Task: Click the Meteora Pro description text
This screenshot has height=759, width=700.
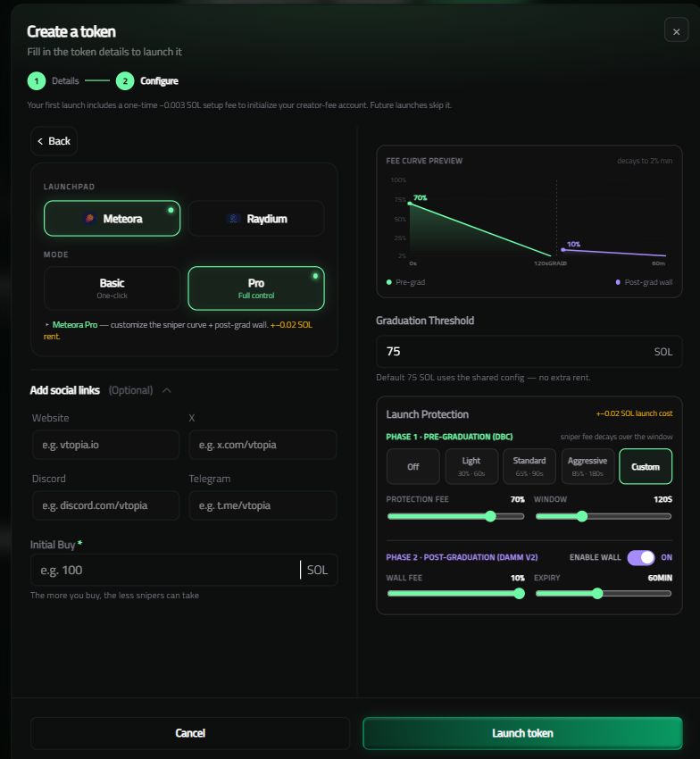Action: (x=179, y=330)
